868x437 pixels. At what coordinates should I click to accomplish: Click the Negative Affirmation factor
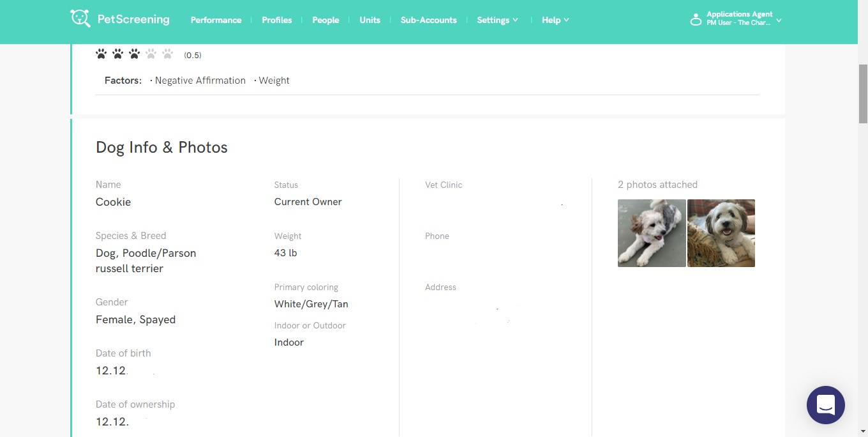point(200,80)
